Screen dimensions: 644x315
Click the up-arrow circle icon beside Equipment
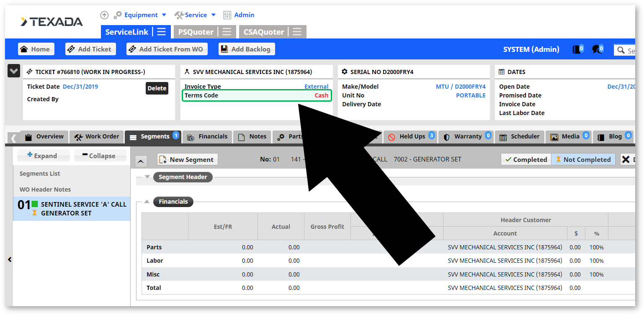click(104, 15)
